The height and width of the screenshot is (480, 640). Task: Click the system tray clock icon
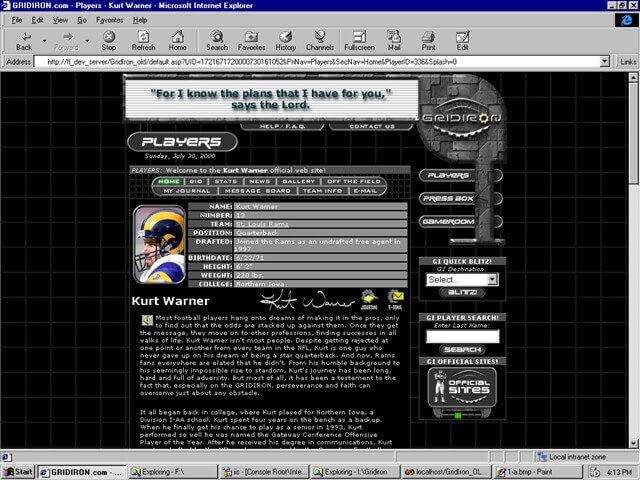[x=595, y=472]
